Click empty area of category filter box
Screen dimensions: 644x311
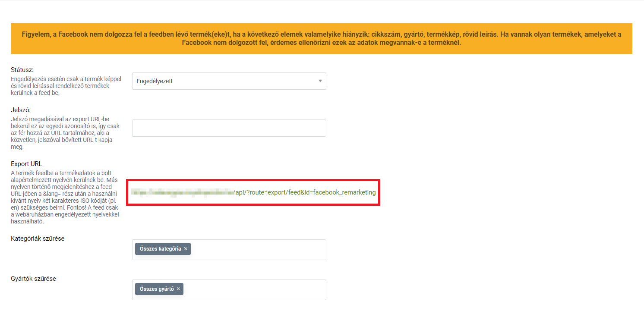pyautogui.click(x=259, y=250)
